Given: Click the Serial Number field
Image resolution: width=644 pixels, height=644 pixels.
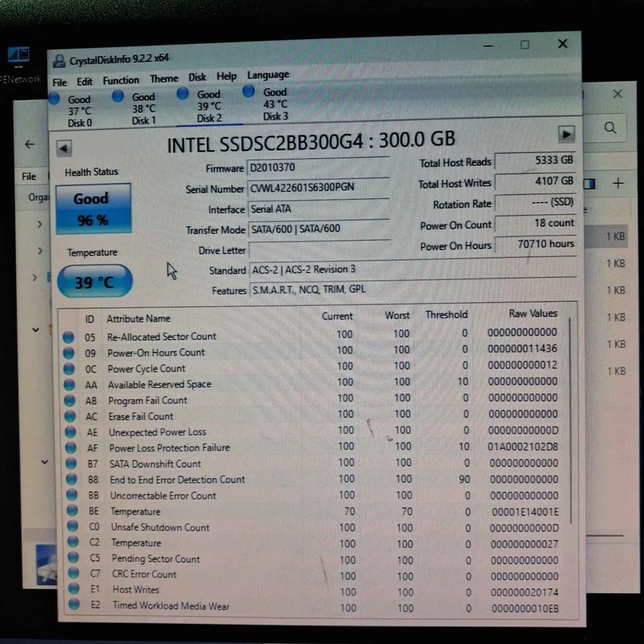Looking at the screenshot, I should (318, 187).
